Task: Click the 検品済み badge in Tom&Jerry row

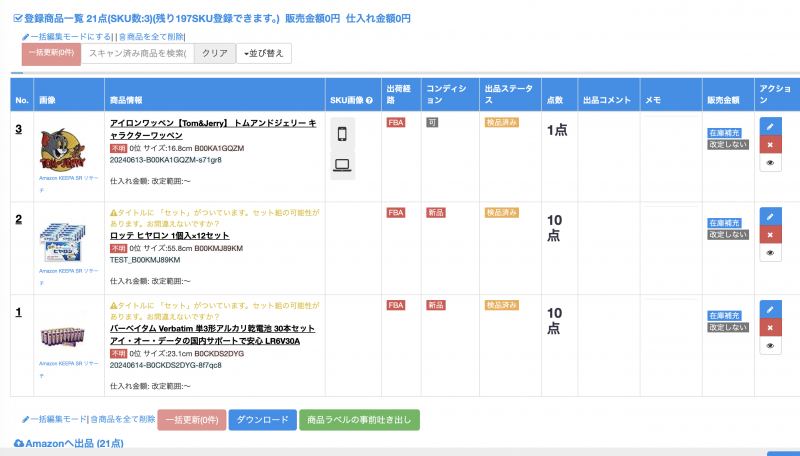Action: (x=502, y=122)
